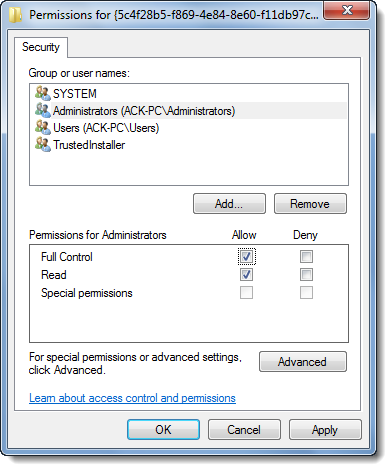392x471 pixels.
Task: Click the TrustedInstaller user icon
Action: point(43,144)
